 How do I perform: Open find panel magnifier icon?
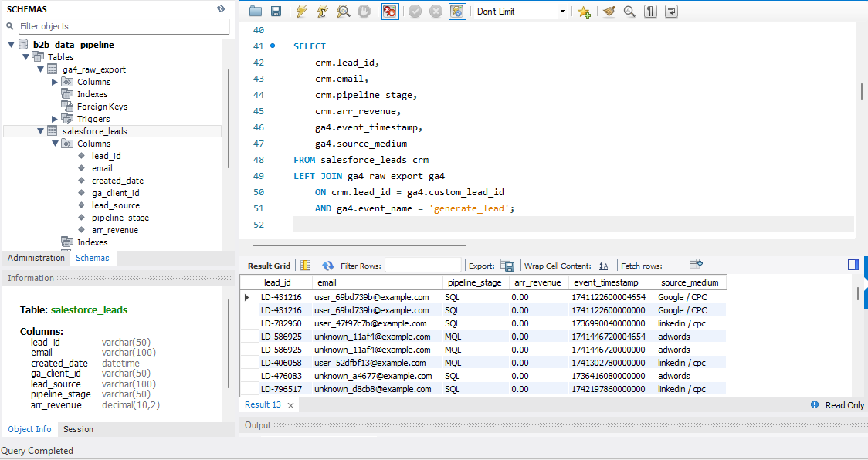tap(629, 11)
